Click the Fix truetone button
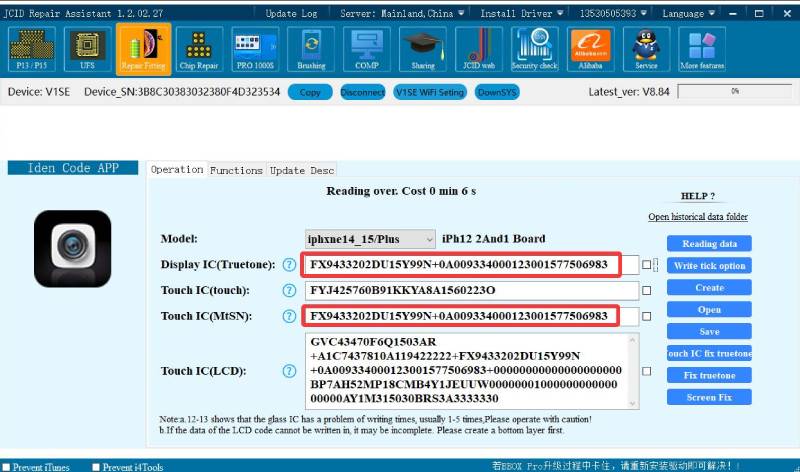Image resolution: width=800 pixels, height=472 pixels. pos(709,375)
